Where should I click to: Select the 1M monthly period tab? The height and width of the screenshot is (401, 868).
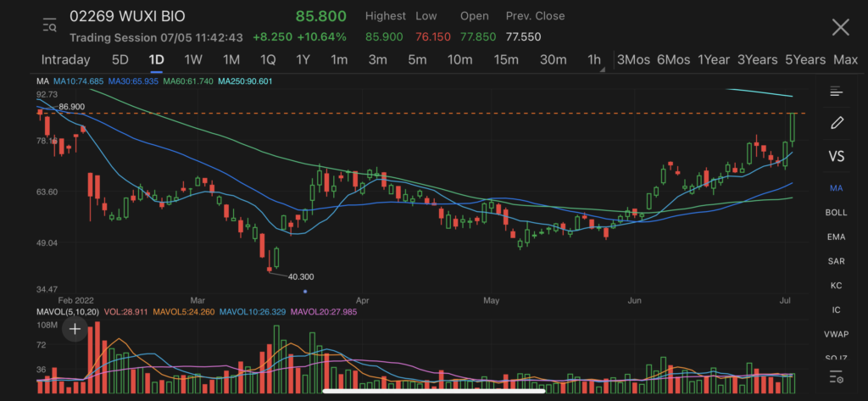pos(231,60)
